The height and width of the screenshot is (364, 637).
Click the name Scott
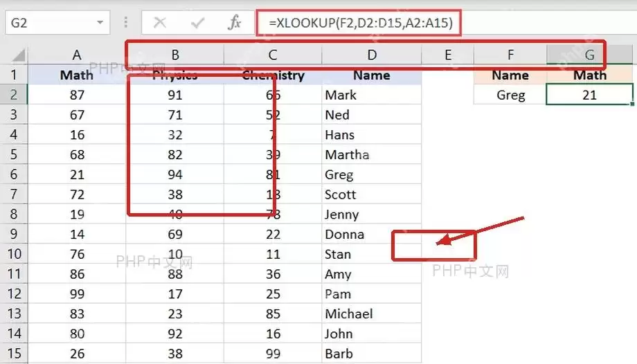tap(340, 194)
